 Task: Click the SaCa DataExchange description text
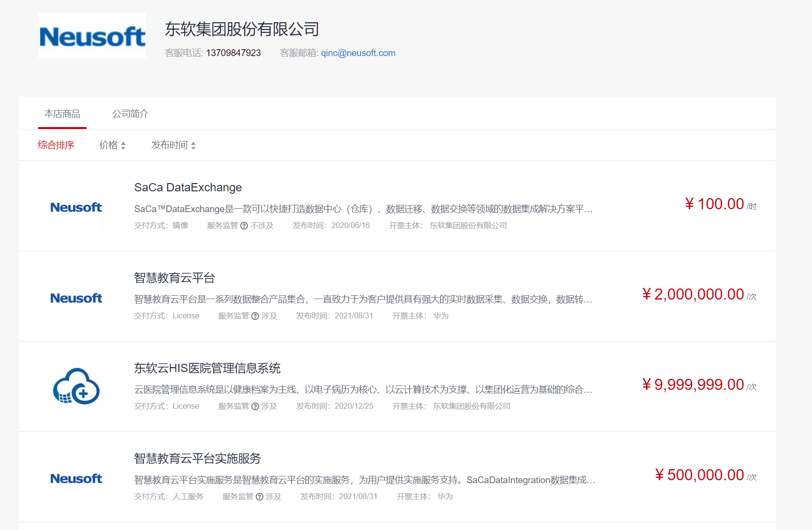363,209
